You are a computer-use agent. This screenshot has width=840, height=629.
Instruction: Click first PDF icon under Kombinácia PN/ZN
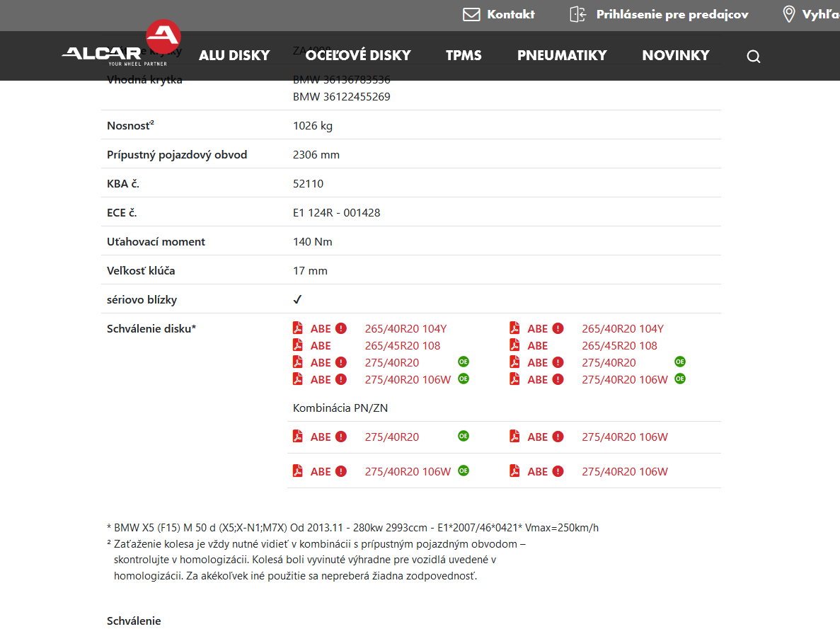(x=298, y=437)
